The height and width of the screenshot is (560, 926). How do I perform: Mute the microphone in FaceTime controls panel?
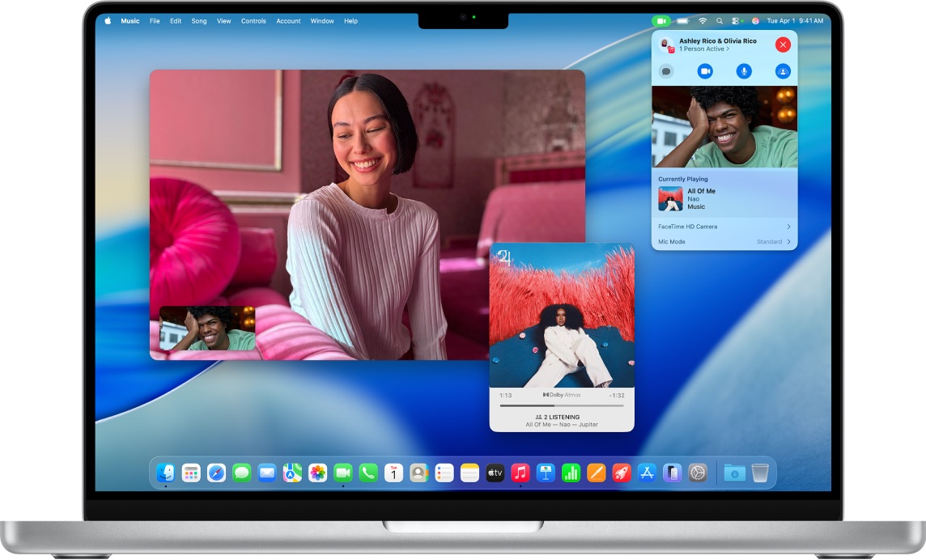coord(744,71)
